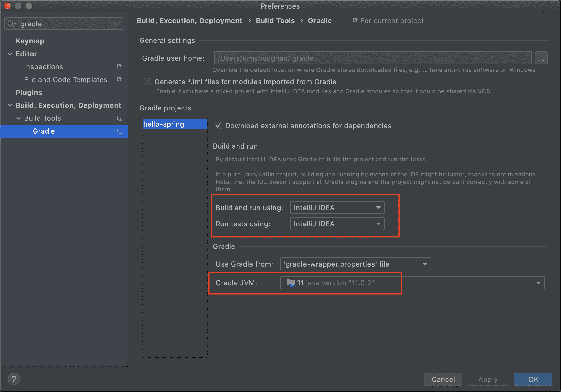Click the Build Tools breadcrumb

click(x=275, y=21)
